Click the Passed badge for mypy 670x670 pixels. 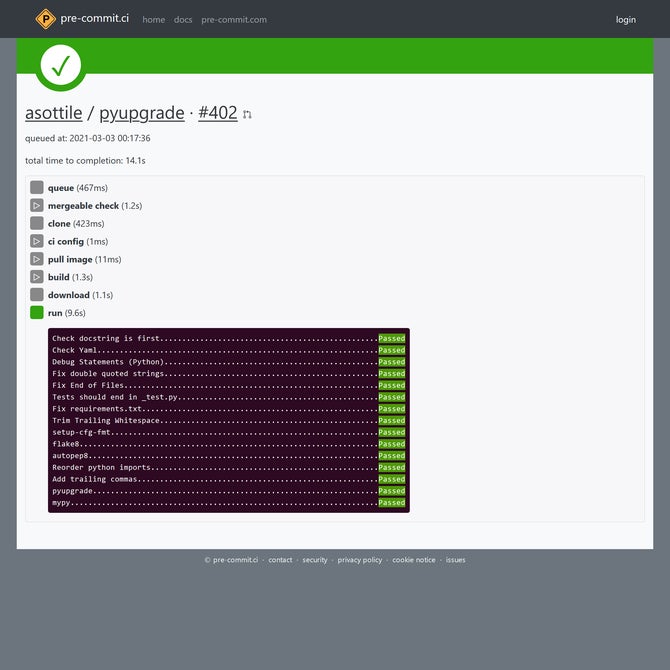[x=392, y=503]
